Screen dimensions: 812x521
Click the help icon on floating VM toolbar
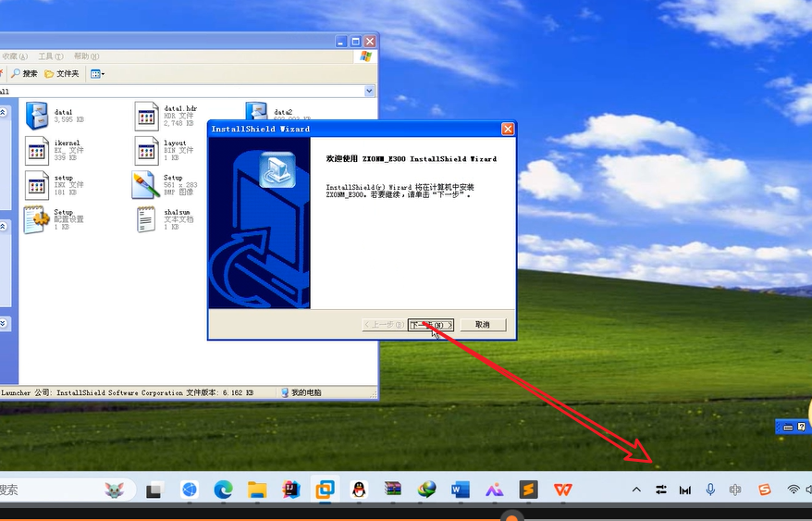802,428
